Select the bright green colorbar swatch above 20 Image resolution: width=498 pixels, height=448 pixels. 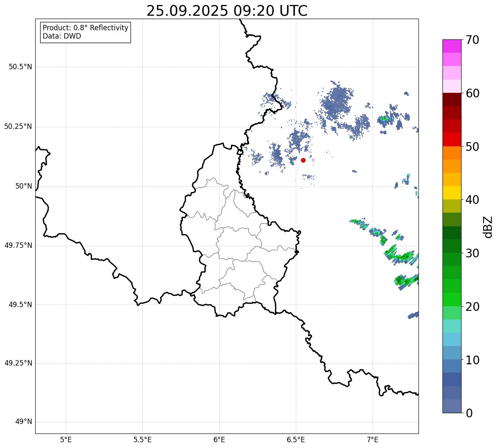click(452, 300)
